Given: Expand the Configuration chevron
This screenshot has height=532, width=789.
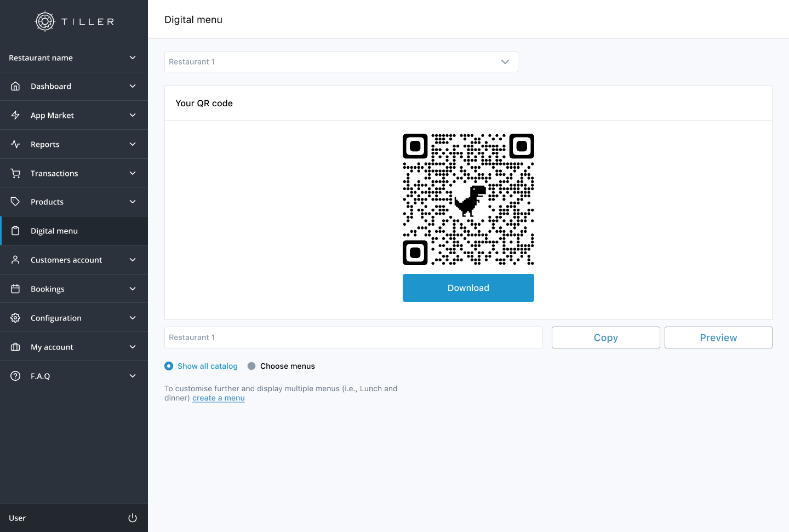Looking at the screenshot, I should click(133, 318).
